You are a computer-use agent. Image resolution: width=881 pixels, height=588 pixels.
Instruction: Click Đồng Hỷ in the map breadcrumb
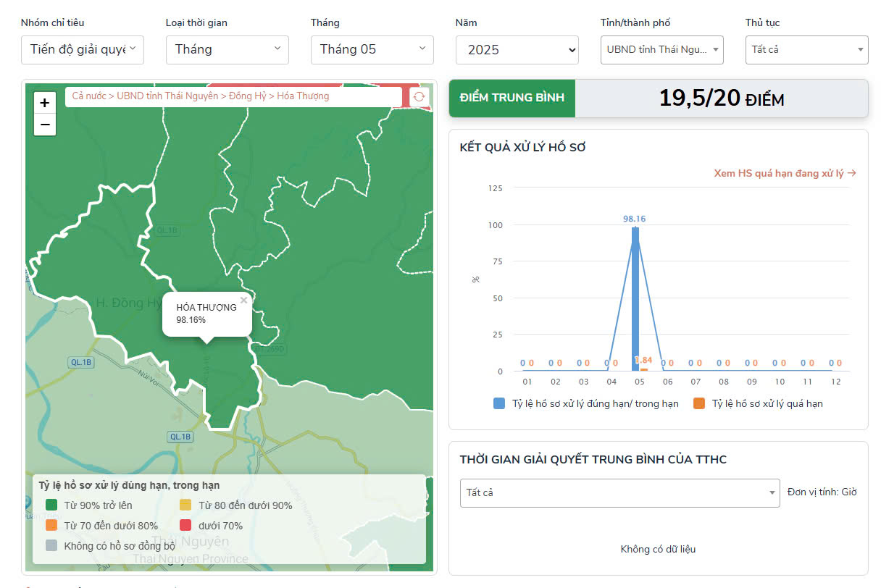tap(247, 96)
